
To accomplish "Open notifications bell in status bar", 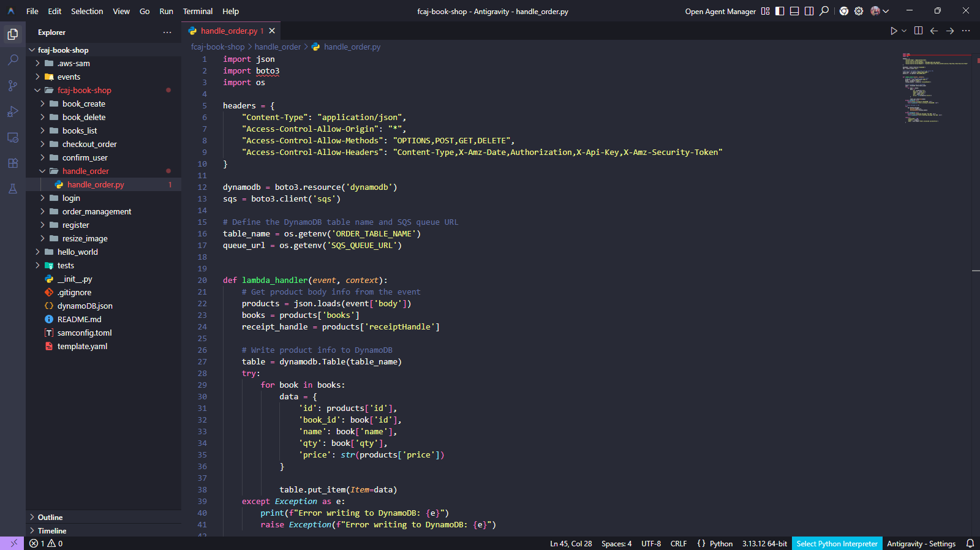I will [x=970, y=543].
